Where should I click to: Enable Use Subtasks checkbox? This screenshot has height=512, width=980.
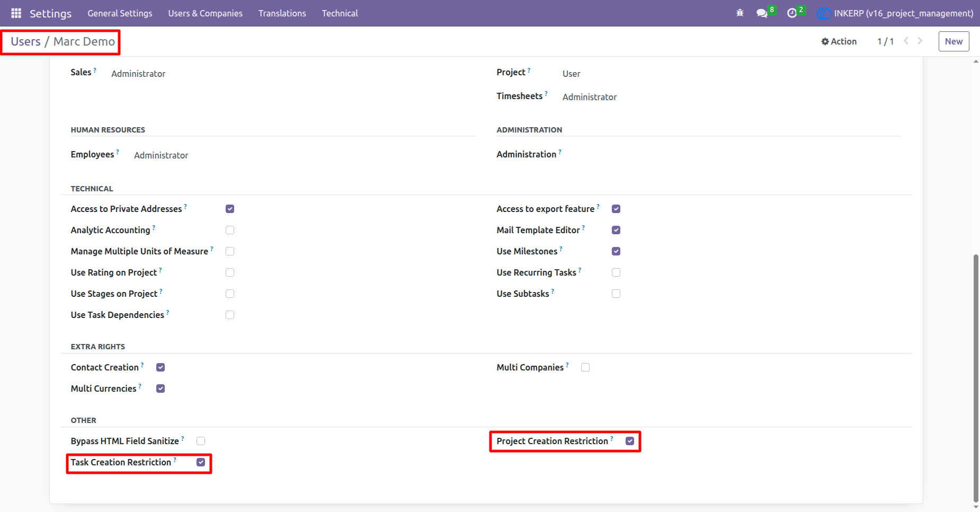click(x=616, y=294)
